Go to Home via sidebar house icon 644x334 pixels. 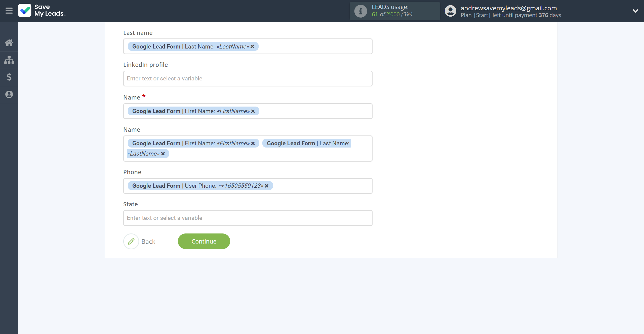click(x=9, y=43)
